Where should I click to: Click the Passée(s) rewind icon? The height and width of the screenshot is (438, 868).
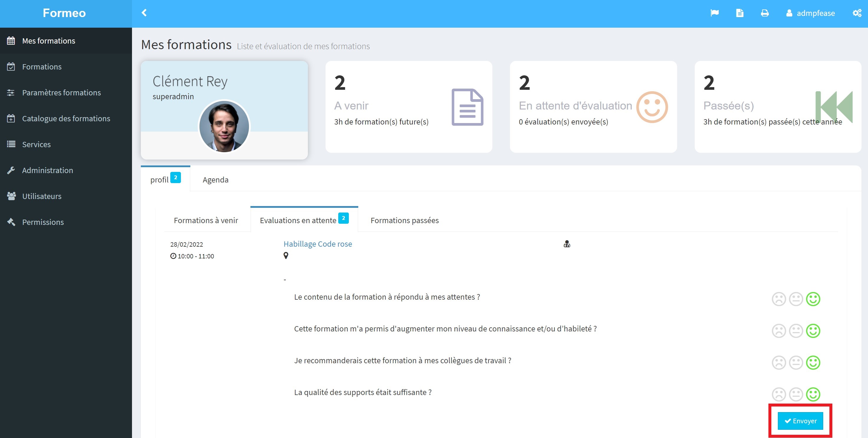(x=834, y=107)
